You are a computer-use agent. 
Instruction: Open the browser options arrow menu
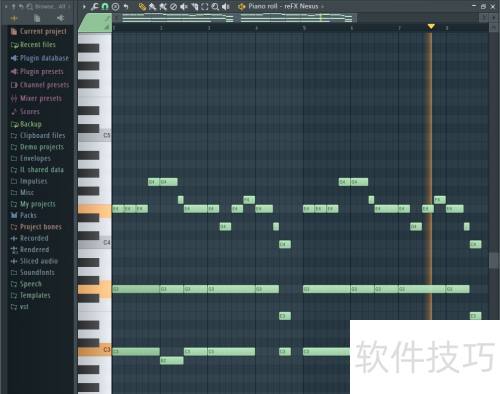tap(6, 6)
